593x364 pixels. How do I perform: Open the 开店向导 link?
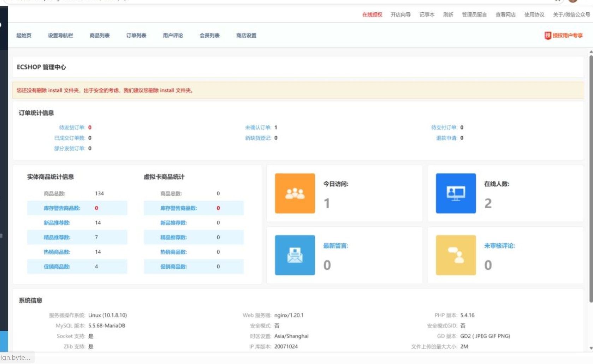pyautogui.click(x=401, y=14)
